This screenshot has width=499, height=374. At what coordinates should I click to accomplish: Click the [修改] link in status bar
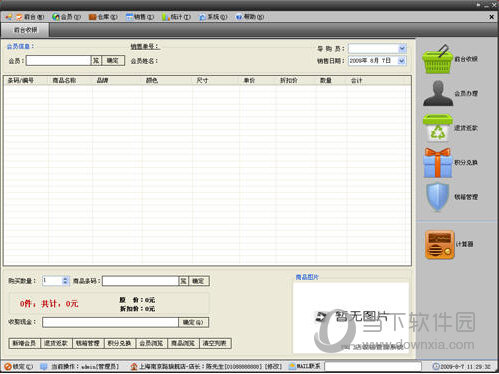pyautogui.click(x=273, y=367)
